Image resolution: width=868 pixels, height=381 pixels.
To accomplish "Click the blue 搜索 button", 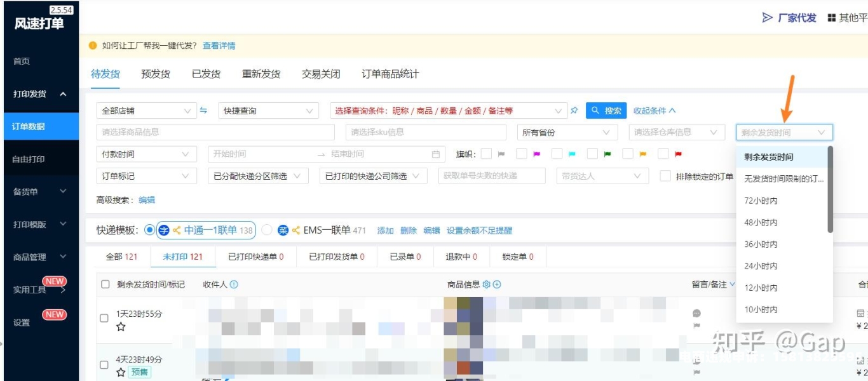I will 606,110.
